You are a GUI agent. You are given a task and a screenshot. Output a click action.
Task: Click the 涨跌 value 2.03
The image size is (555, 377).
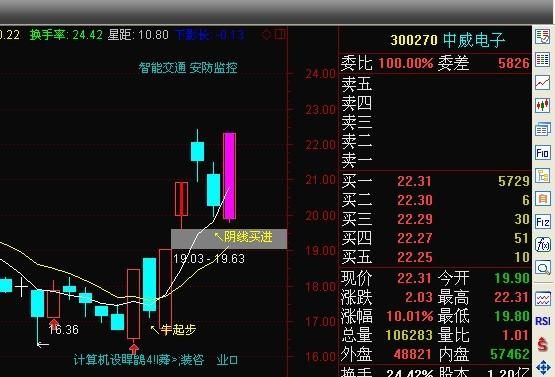point(418,297)
